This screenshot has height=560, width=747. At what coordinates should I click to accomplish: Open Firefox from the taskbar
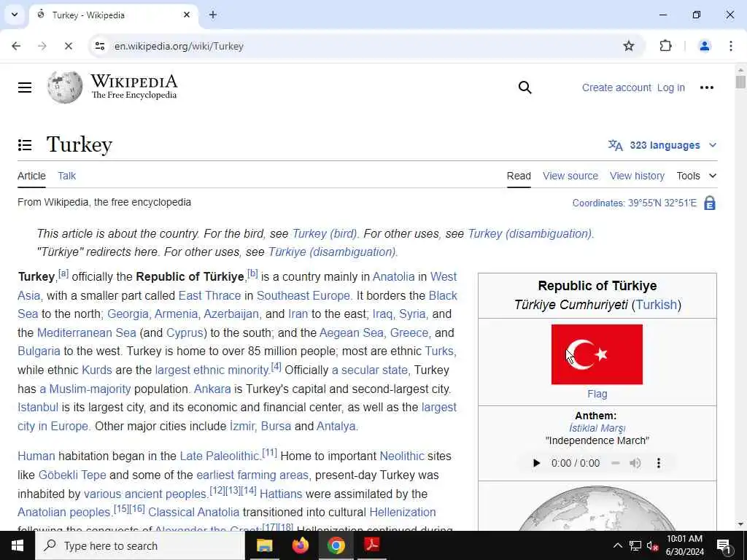(x=300, y=545)
